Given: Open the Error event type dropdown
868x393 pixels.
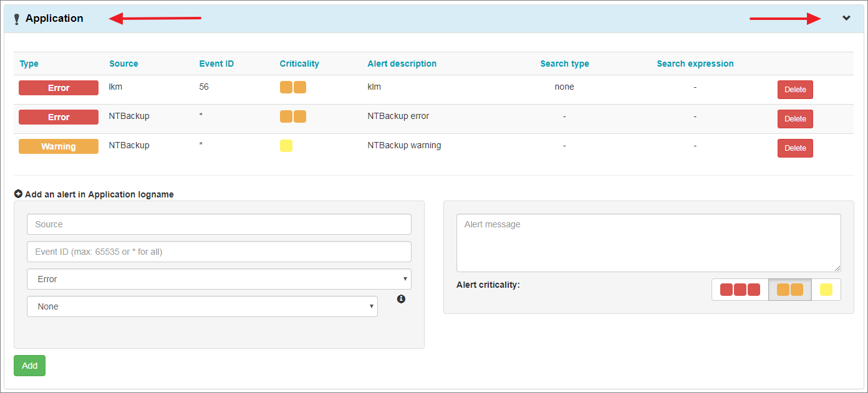Looking at the screenshot, I should click(x=219, y=279).
